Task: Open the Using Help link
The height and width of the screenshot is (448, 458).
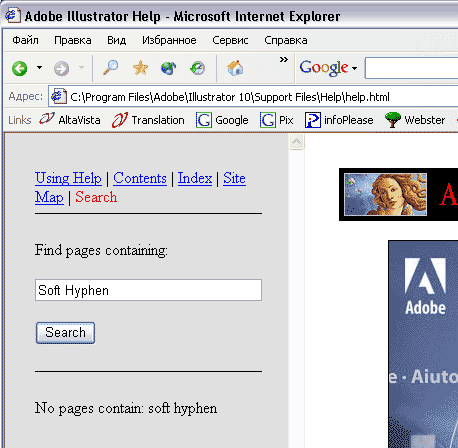Action: point(68,178)
